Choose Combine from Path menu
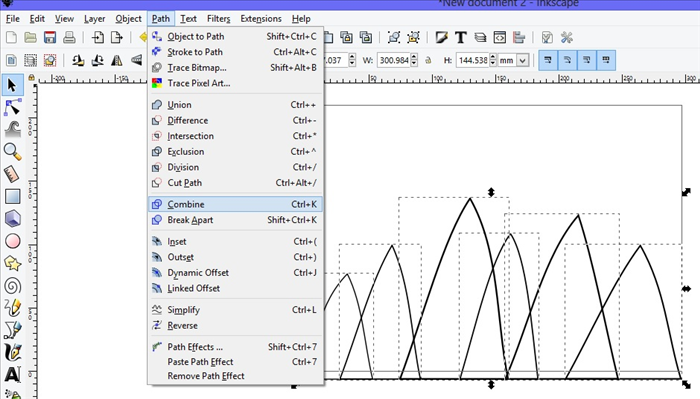 click(x=235, y=204)
